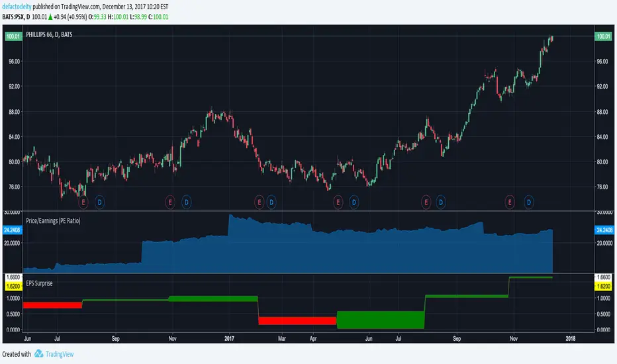Click the green 100.01 price tag on right axis
The image size is (617, 364).
[x=603, y=36]
